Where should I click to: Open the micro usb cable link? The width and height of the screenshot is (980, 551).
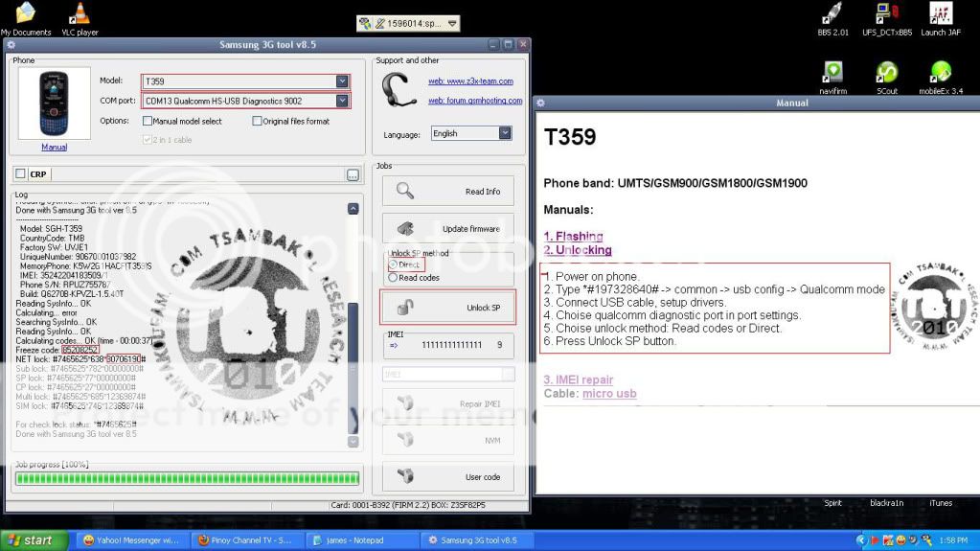pos(609,394)
